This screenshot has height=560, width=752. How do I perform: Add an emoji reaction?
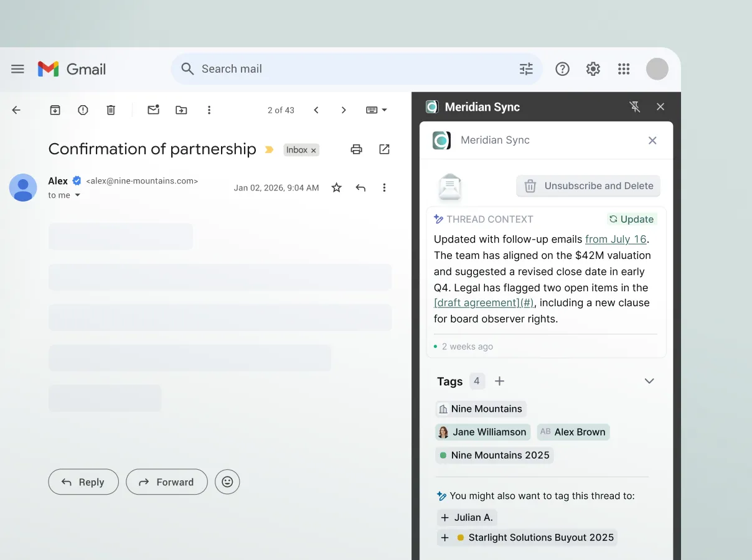pos(227,482)
